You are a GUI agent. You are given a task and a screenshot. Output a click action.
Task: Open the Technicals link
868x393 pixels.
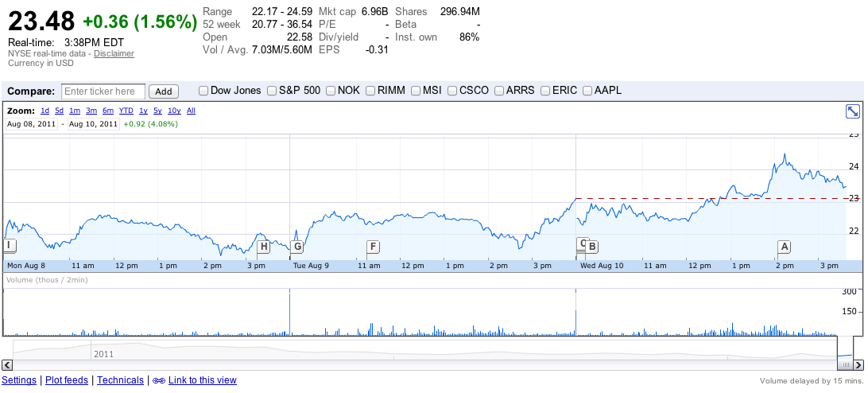[120, 380]
